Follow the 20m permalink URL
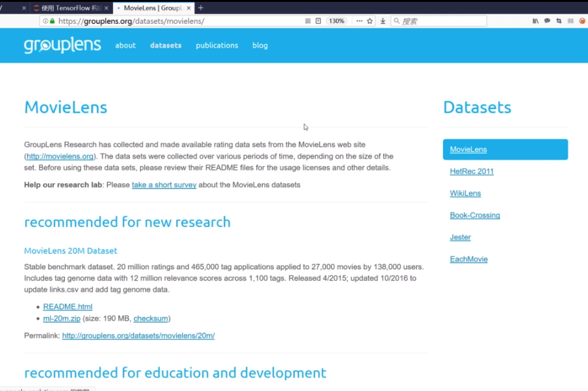This screenshot has width=588, height=391. pos(138,335)
